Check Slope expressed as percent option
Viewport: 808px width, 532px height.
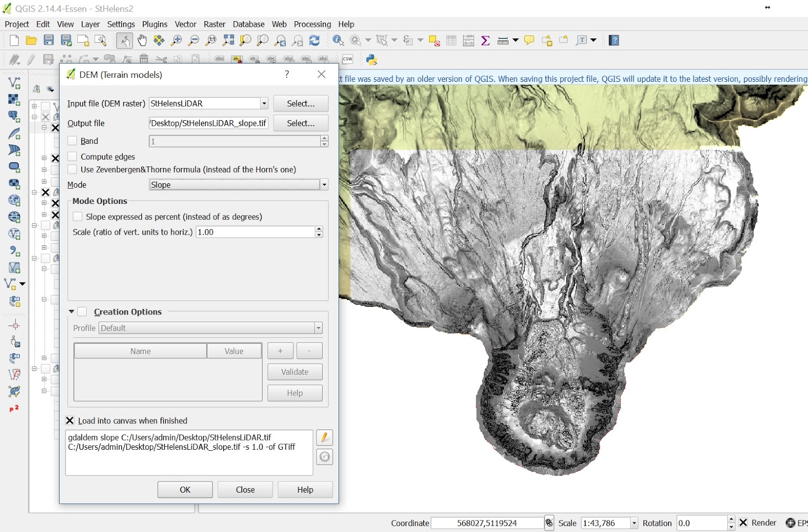[78, 217]
